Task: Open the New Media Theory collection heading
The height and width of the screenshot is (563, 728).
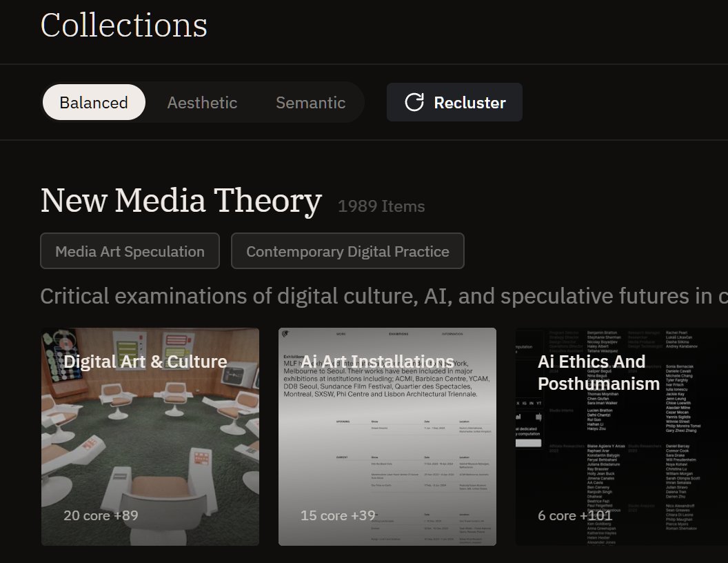Action: (x=181, y=201)
